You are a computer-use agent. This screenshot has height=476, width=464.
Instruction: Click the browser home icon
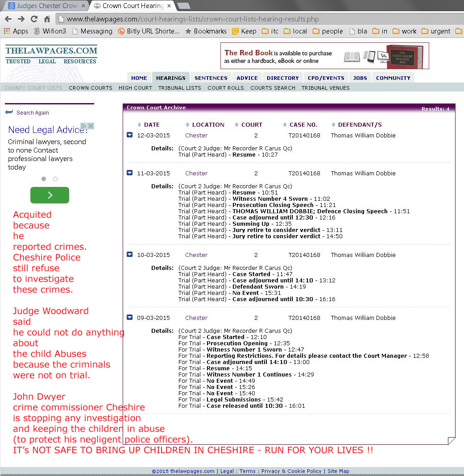(47, 19)
